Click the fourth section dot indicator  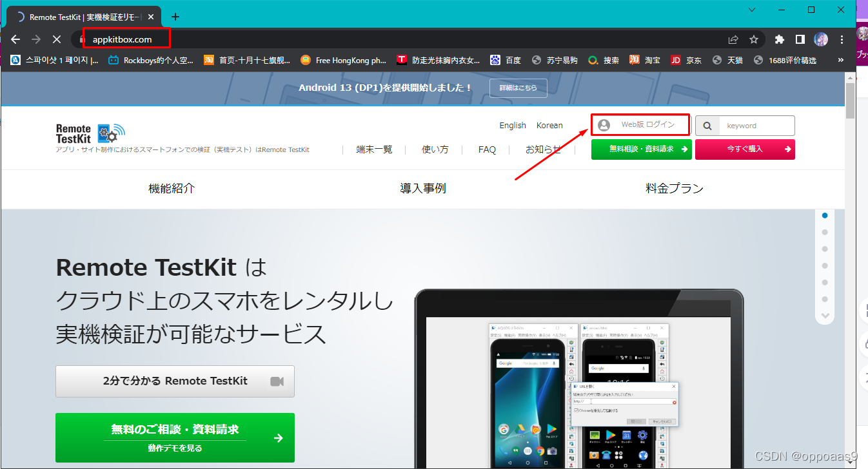825,266
